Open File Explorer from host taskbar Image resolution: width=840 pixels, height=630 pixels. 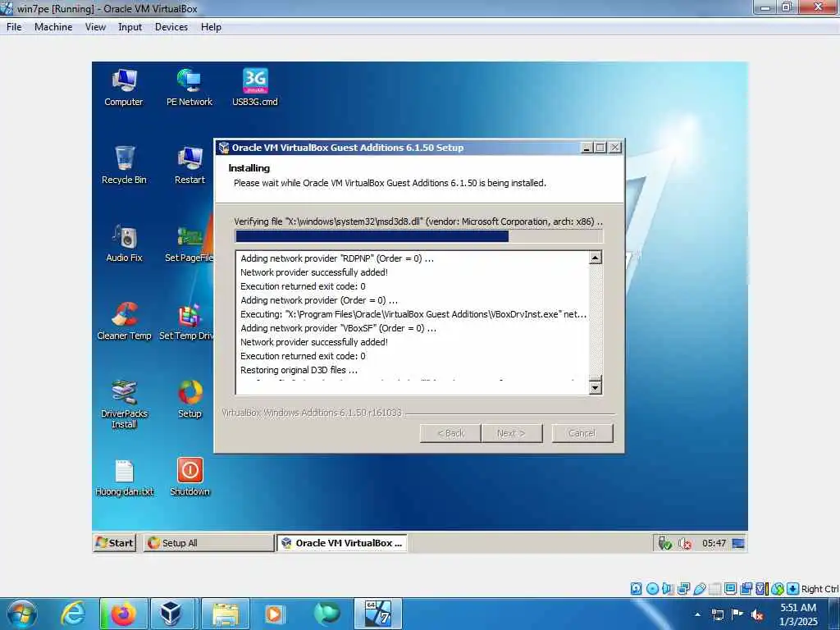[226, 614]
